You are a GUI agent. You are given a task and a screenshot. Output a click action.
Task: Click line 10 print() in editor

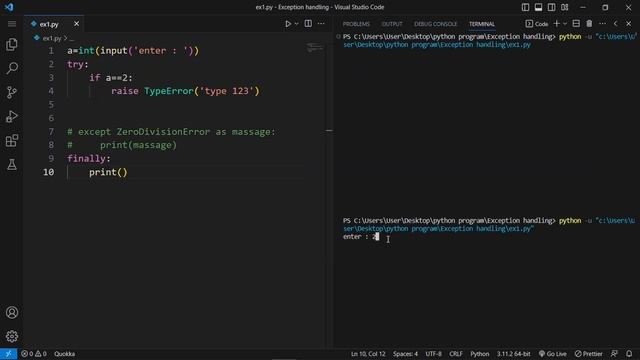108,172
